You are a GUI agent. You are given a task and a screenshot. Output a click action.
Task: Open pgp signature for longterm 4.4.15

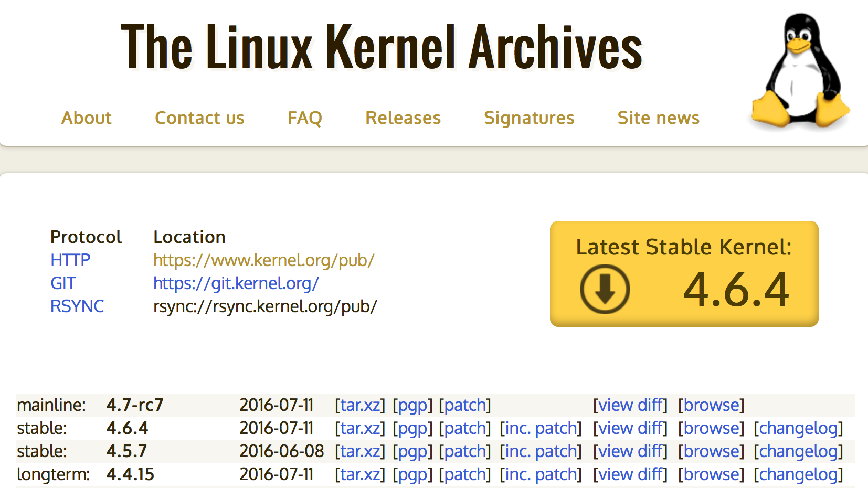click(x=412, y=474)
